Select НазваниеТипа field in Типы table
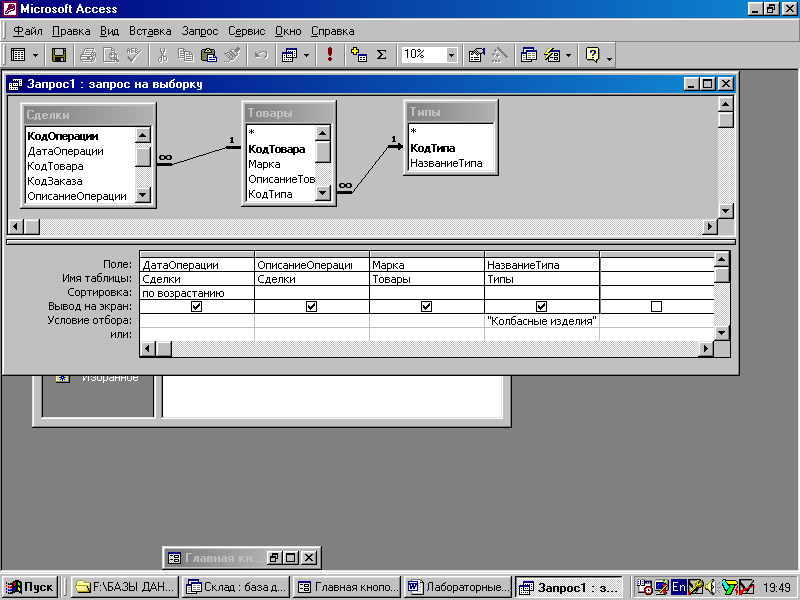 tap(451, 163)
